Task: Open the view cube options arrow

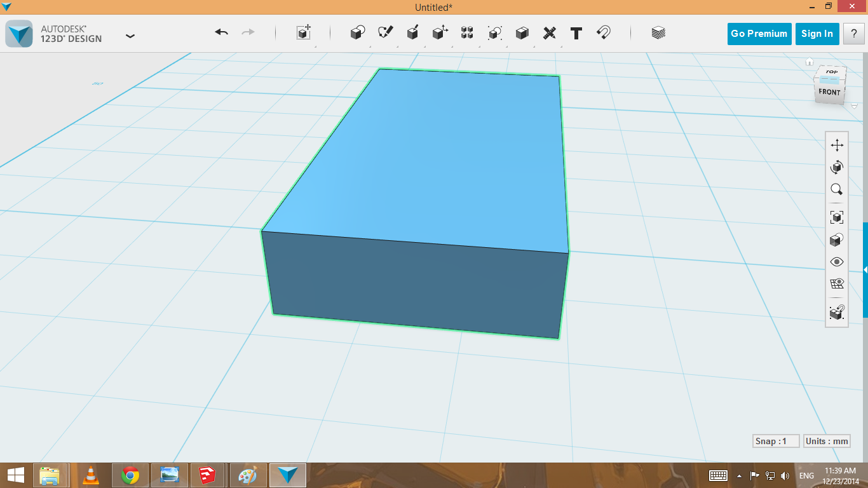Action: [x=855, y=106]
